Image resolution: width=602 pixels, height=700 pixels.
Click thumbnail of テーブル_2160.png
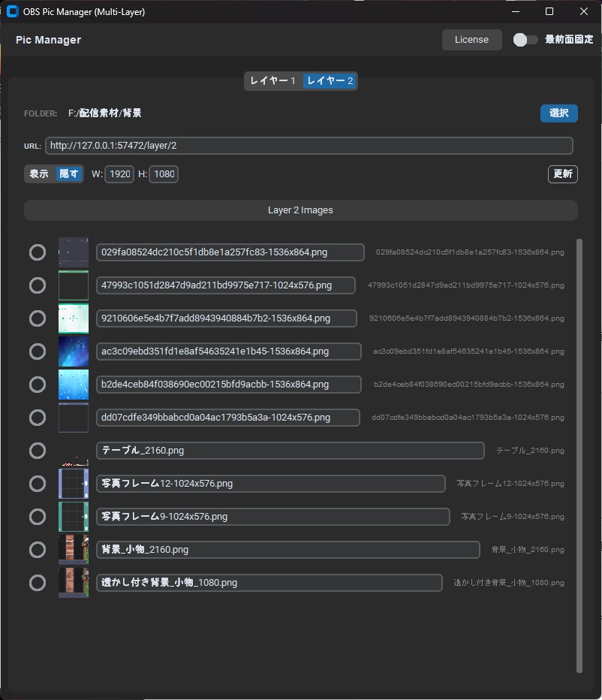[x=74, y=451]
